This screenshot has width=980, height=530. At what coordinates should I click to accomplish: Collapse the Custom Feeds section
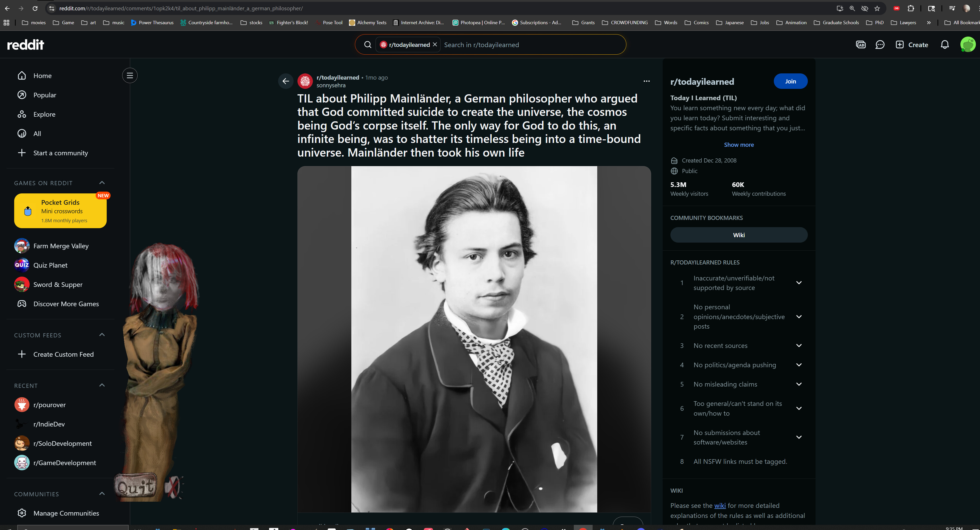click(x=102, y=335)
